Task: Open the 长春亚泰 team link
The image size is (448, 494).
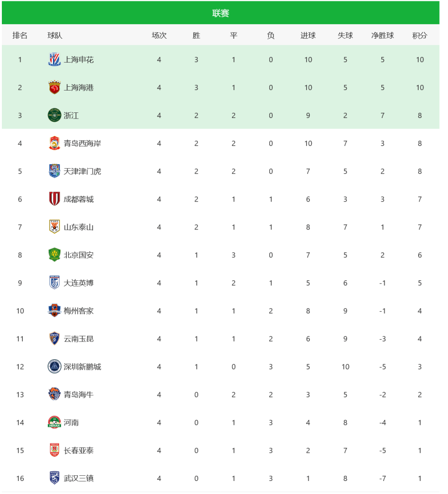Action: [x=78, y=451]
